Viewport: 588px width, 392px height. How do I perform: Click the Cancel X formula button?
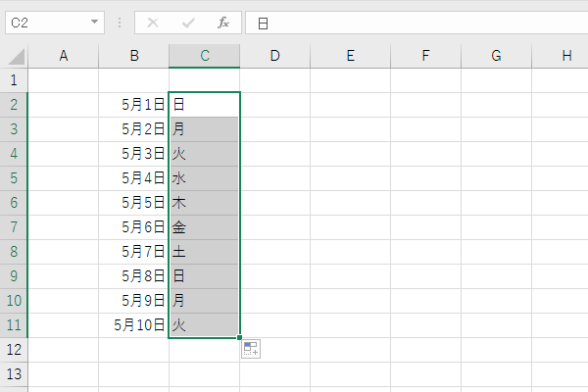click(153, 23)
